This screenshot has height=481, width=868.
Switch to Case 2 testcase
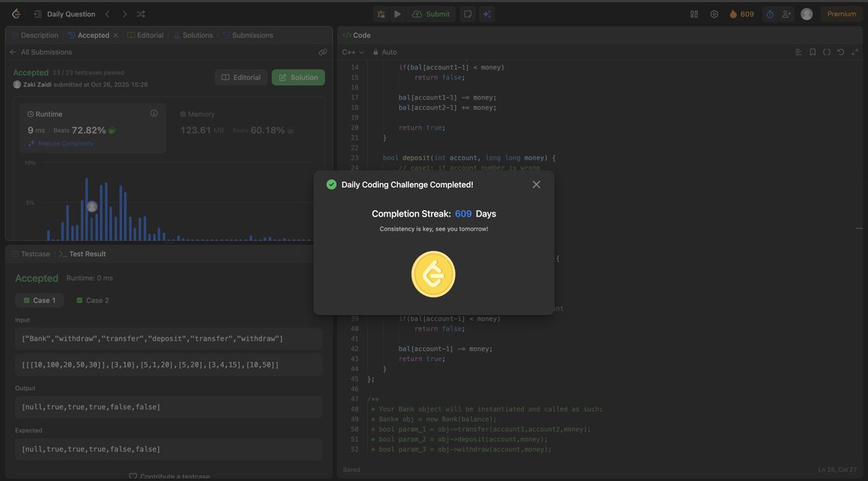click(92, 299)
